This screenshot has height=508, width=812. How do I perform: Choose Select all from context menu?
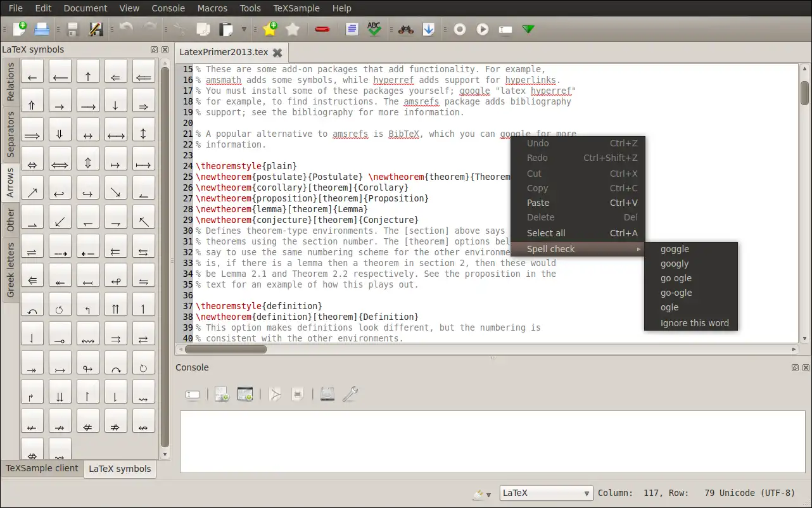coord(546,233)
